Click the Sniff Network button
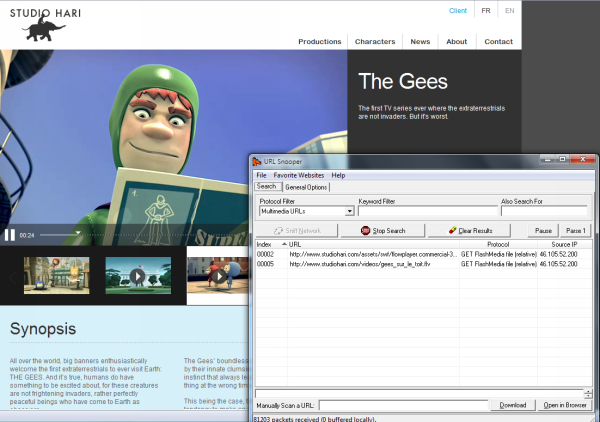The height and width of the screenshot is (422, 600). coord(297,231)
